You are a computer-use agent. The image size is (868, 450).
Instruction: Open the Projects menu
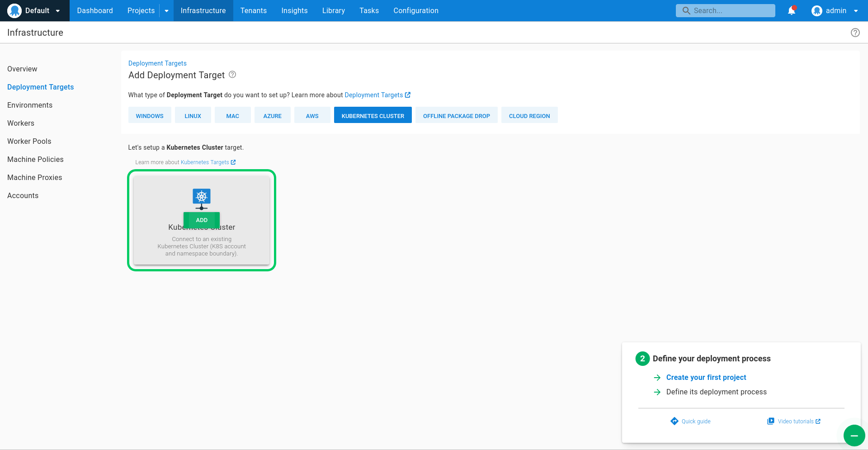coord(141,10)
